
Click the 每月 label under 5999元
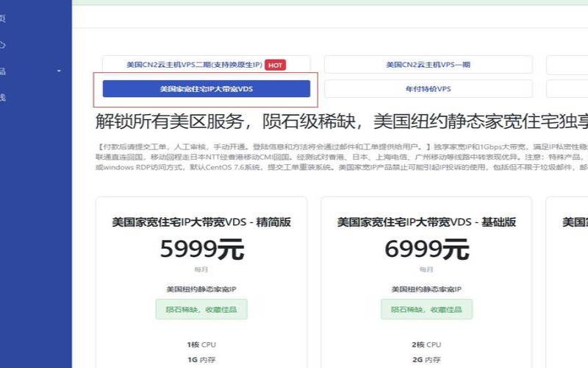click(x=201, y=269)
